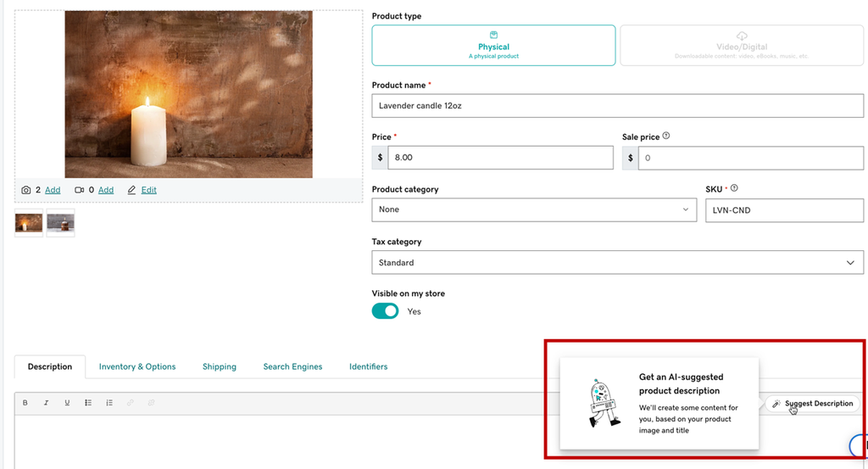Viewport: 868px width, 469px height.
Task: Toggle bold formatting in description editor
Action: 25,403
